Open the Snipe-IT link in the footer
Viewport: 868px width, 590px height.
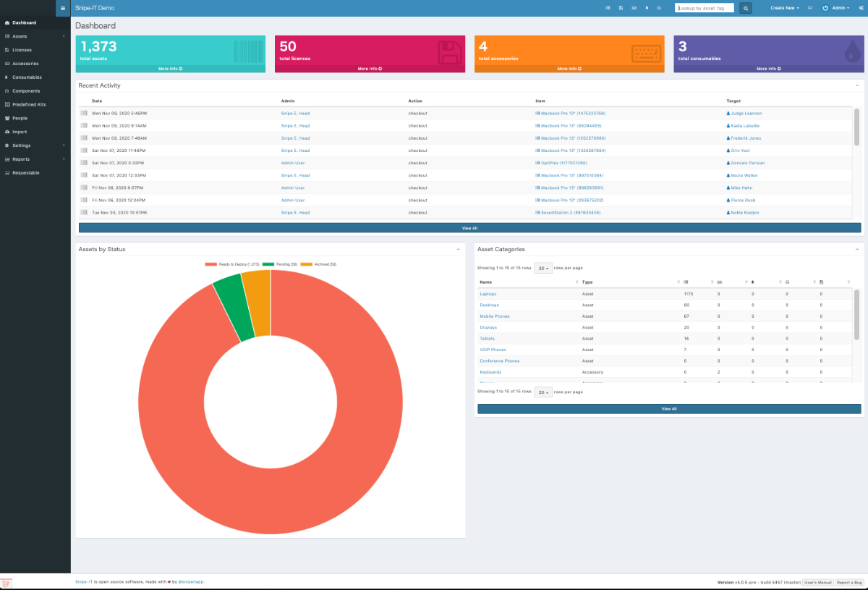point(83,581)
